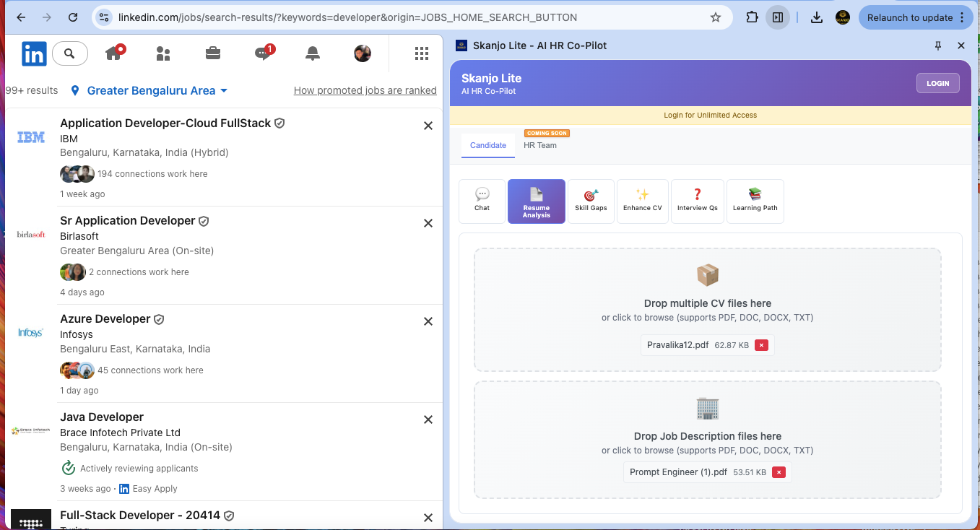Select the Resume Analysis tool
This screenshot has height=530, width=980.
[537, 201]
